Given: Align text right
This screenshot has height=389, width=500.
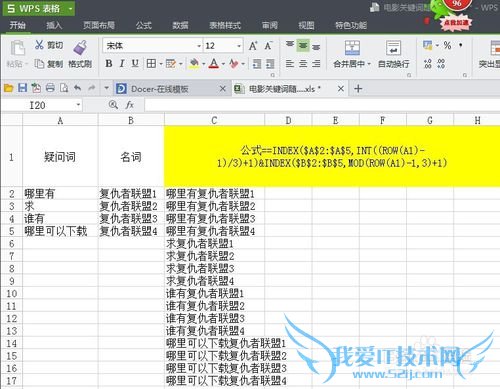Looking at the screenshot, I should coord(316,63).
